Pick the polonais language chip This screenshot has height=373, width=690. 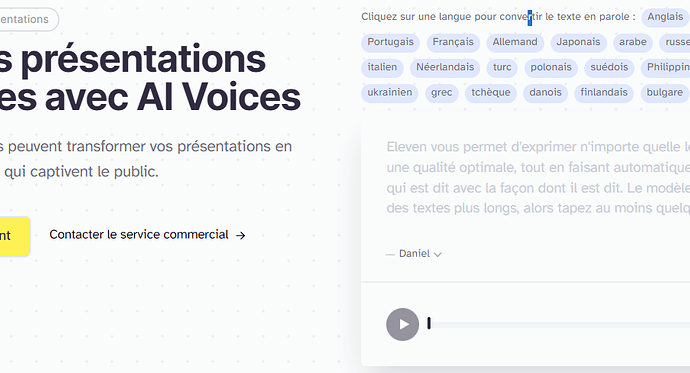tap(551, 67)
